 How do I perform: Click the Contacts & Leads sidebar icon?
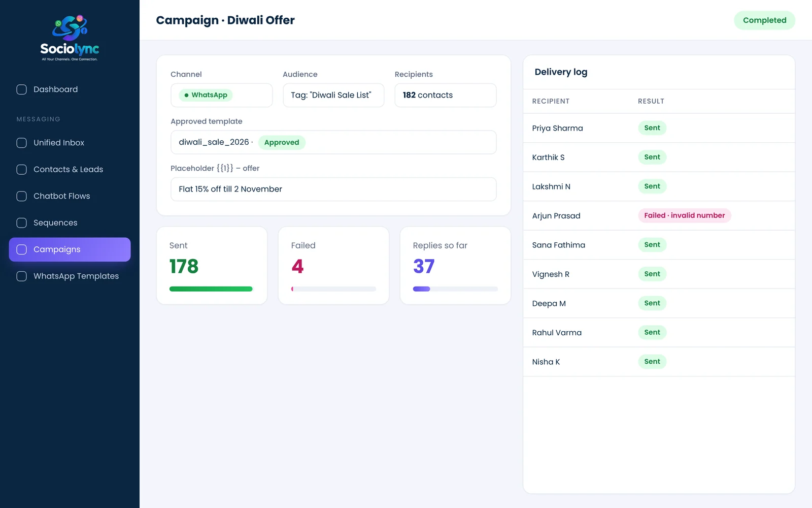[22, 169]
